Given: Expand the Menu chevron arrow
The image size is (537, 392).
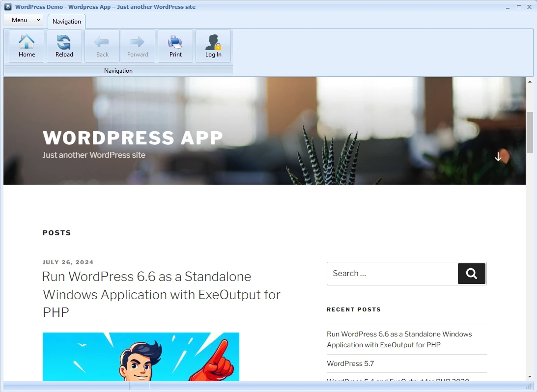Looking at the screenshot, I should click(38, 20).
